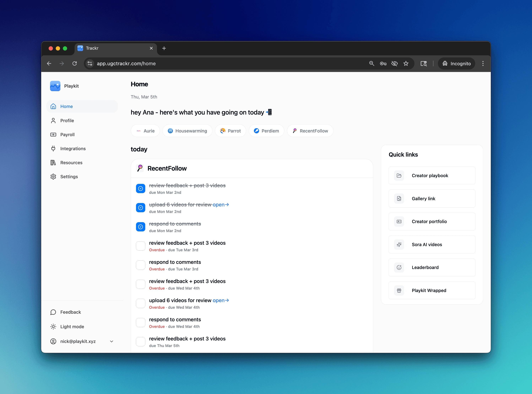532x394 pixels.
Task: Click the Integrations plug icon
Action: pos(53,149)
